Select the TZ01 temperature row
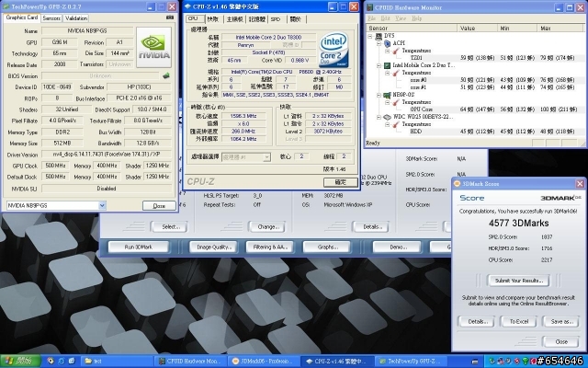Image resolution: width=588 pixels, height=368 pixels. coord(476,58)
